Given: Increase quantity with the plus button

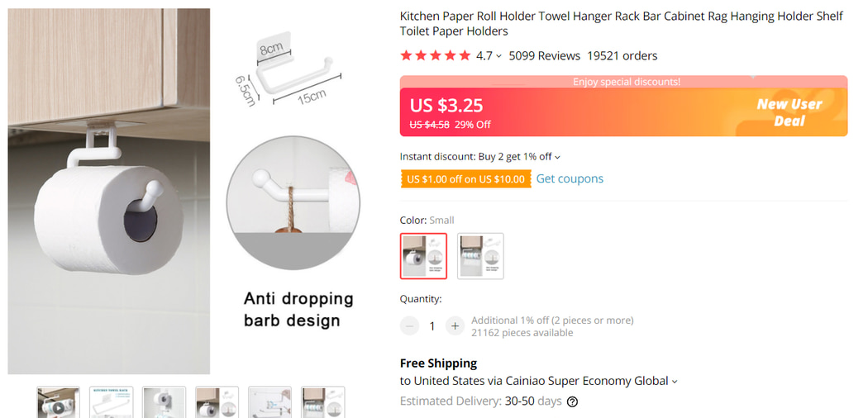Looking at the screenshot, I should pos(455,325).
